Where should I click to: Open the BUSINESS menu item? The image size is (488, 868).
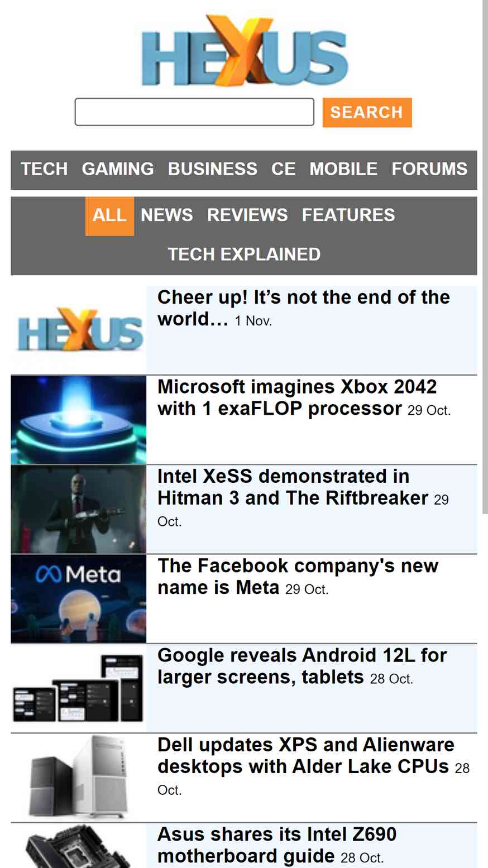(x=213, y=169)
